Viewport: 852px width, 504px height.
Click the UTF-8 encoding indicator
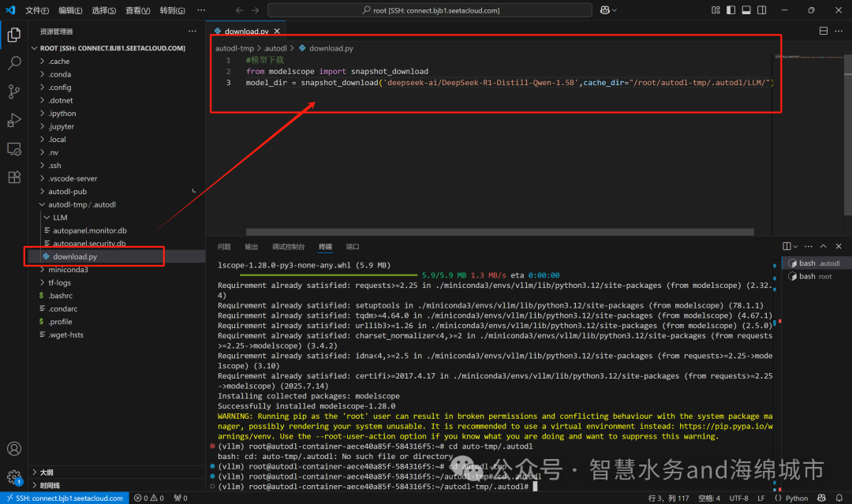738,498
